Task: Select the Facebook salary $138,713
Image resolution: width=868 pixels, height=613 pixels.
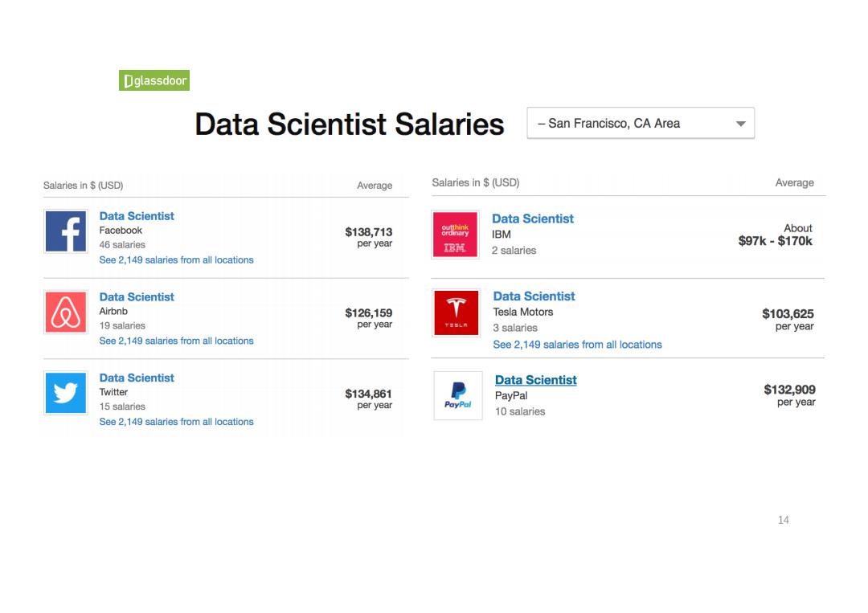Action: tap(369, 232)
